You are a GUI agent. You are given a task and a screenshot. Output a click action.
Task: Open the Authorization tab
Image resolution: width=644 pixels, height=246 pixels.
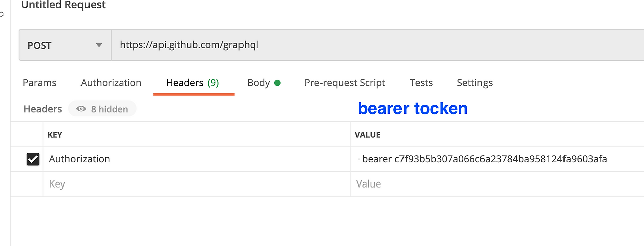[x=111, y=83]
